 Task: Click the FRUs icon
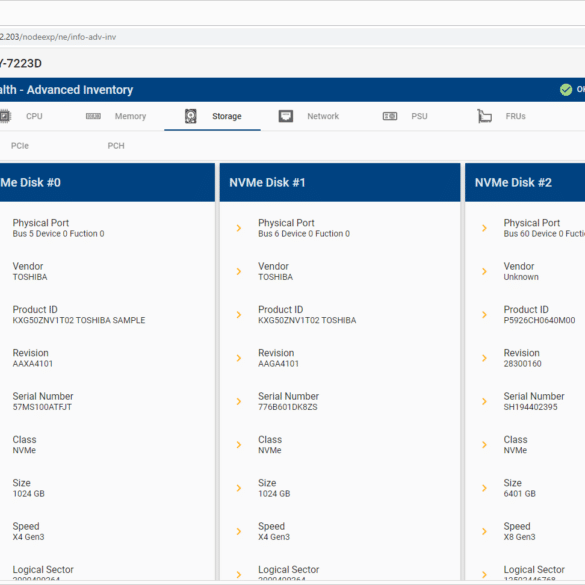pos(484,116)
